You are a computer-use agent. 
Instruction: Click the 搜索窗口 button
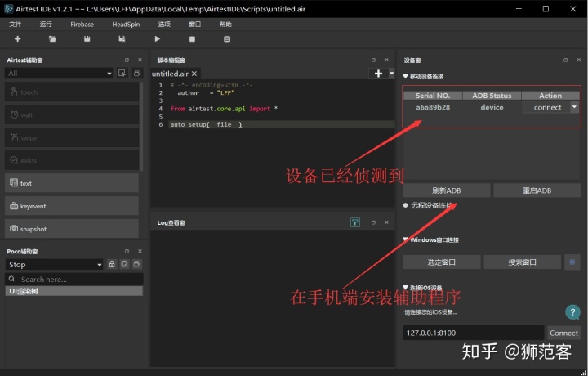(x=523, y=262)
